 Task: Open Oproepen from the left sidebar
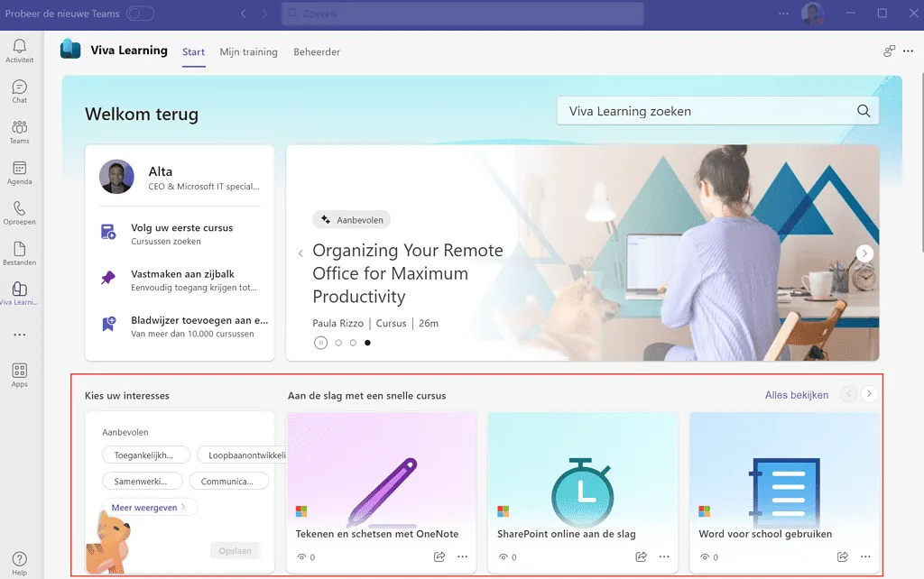coord(19,210)
